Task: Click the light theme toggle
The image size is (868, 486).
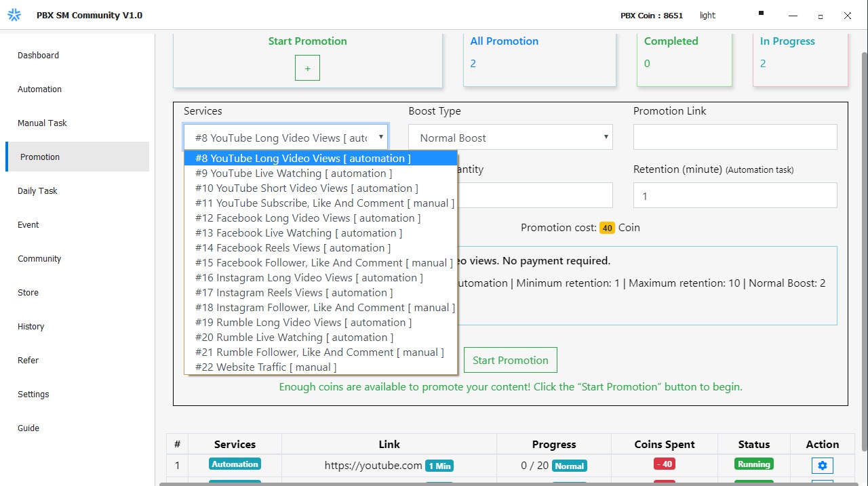Action: (x=707, y=15)
